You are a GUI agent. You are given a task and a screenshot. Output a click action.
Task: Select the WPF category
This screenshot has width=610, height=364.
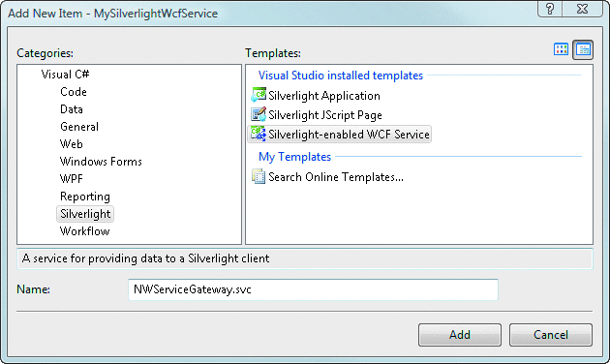72,179
